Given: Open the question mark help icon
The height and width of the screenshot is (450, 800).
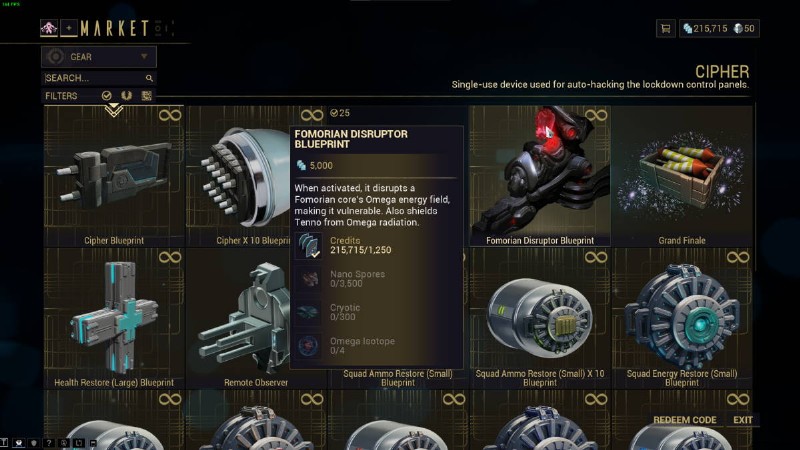Looking at the screenshot, I should click(x=48, y=443).
